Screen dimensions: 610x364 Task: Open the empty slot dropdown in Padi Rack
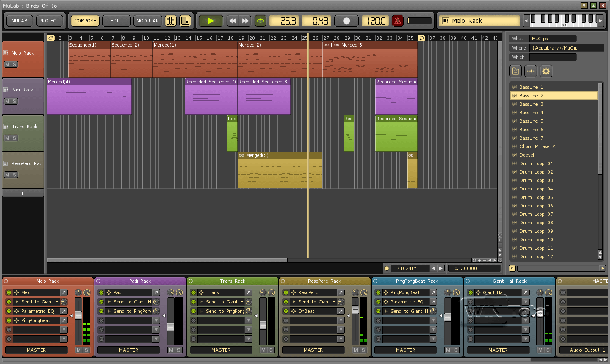[156, 320]
